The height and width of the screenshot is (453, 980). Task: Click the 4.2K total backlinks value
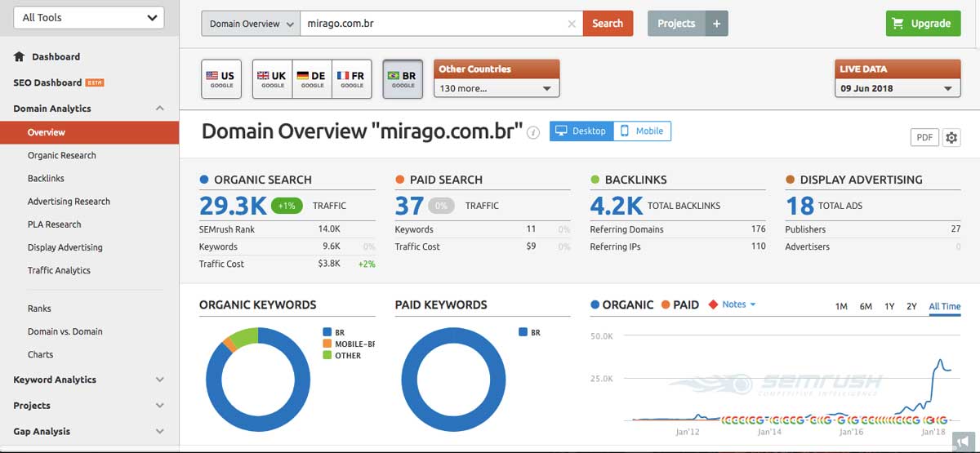pos(617,206)
